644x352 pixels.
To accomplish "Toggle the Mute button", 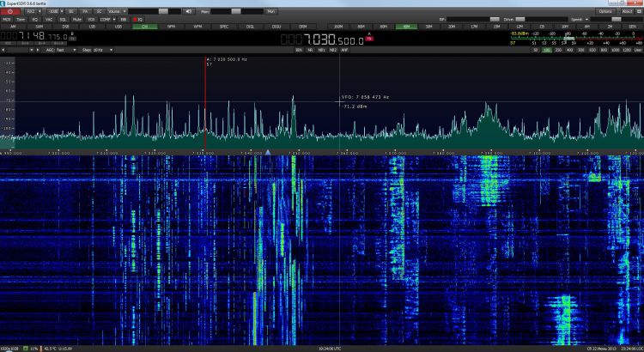I will coord(76,19).
